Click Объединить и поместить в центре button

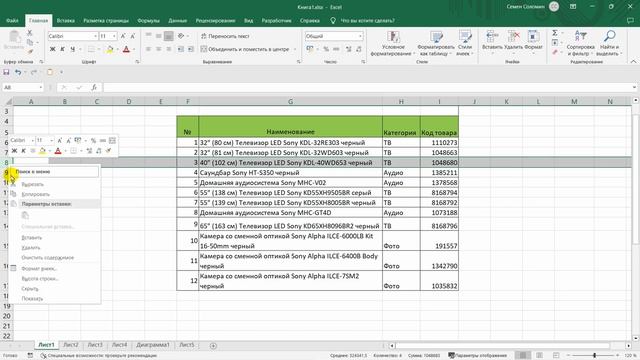[245, 49]
